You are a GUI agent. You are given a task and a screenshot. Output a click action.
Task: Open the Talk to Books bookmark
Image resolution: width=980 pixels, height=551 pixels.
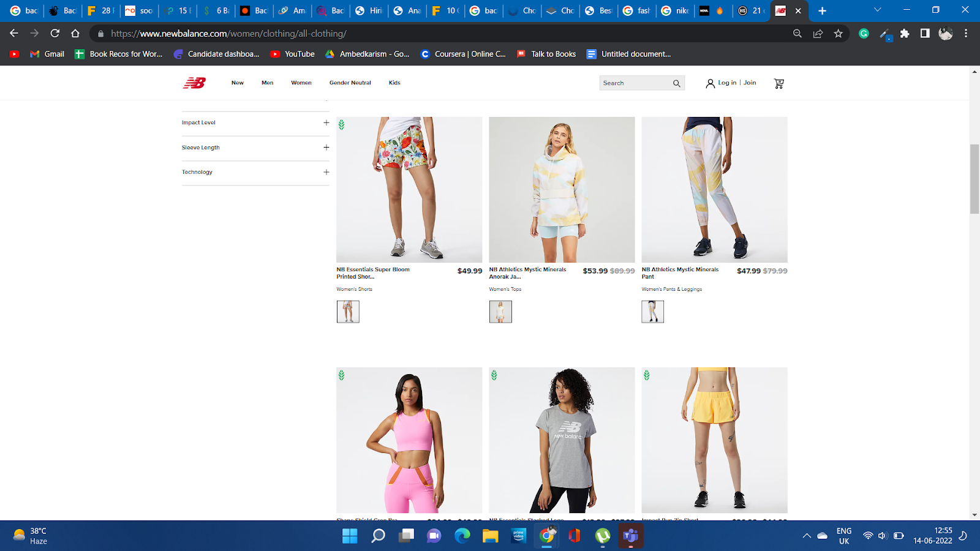click(546, 54)
